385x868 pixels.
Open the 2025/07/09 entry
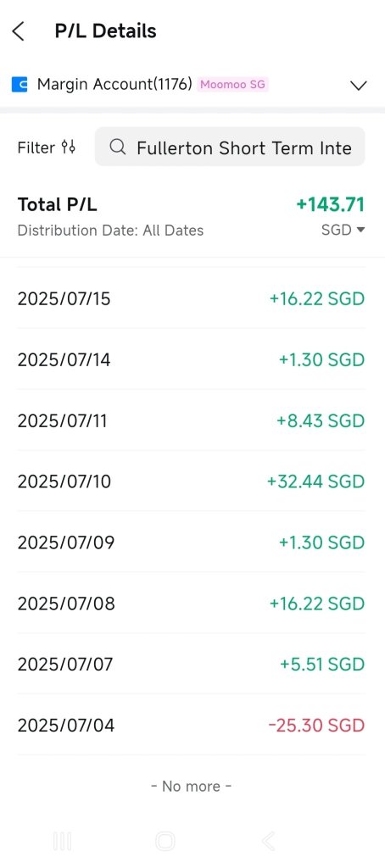pyautogui.click(x=191, y=542)
